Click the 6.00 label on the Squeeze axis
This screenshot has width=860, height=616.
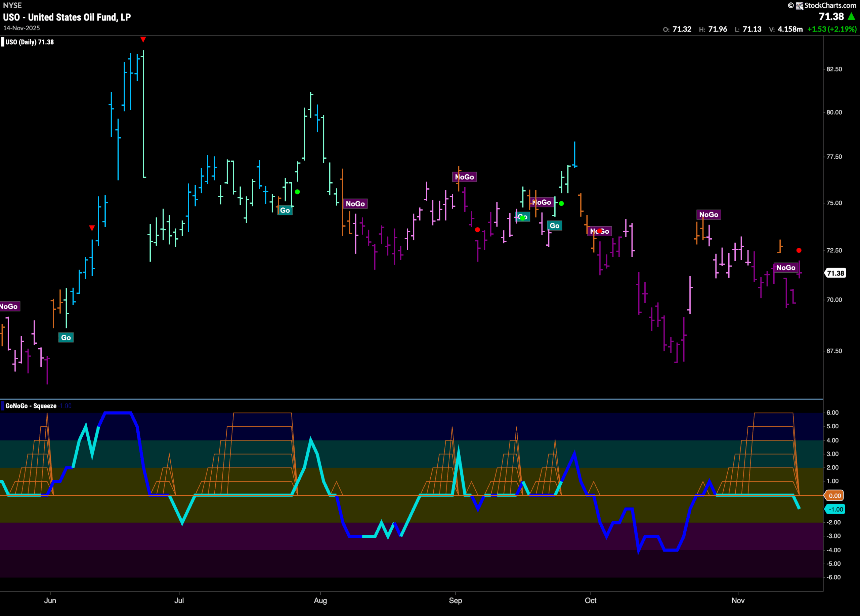click(832, 413)
